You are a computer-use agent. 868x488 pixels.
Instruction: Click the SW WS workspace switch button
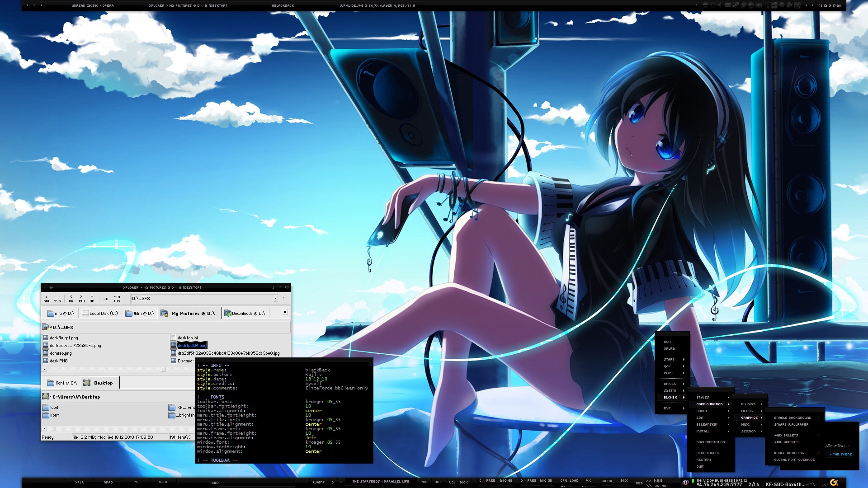click(x=117, y=299)
